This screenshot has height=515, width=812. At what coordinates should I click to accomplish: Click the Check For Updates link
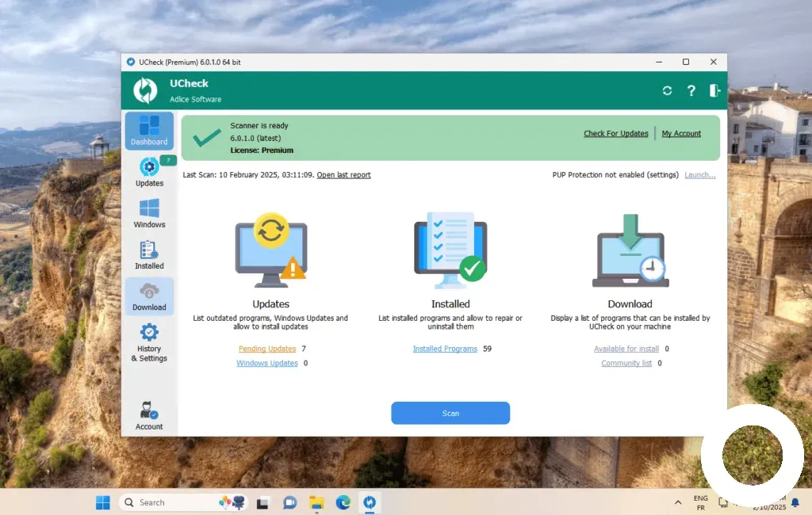[615, 134]
